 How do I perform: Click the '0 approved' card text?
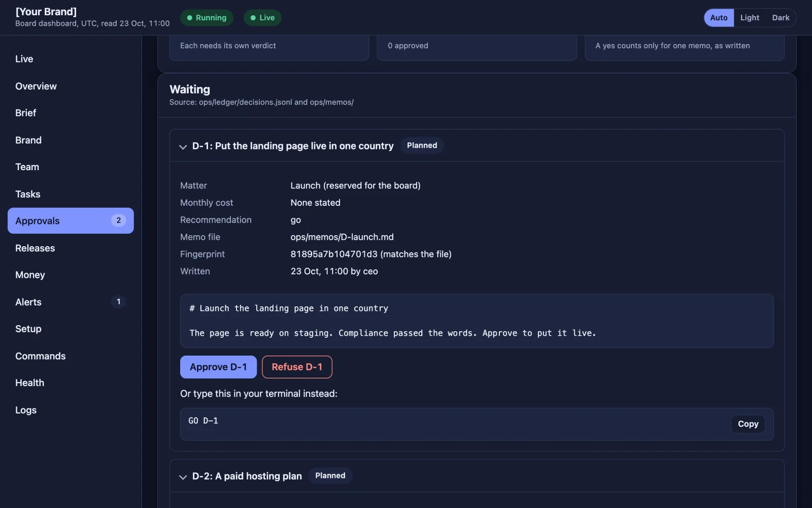pos(408,46)
